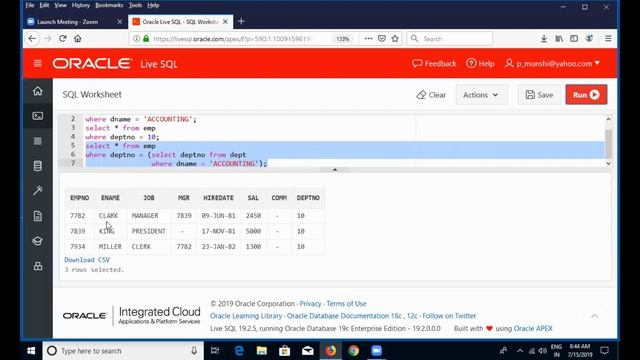Open page actions three-dot menu

coord(368,38)
